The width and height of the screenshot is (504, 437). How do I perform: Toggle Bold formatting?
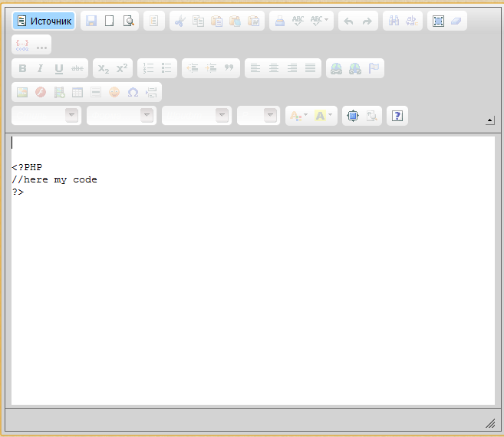(x=22, y=68)
